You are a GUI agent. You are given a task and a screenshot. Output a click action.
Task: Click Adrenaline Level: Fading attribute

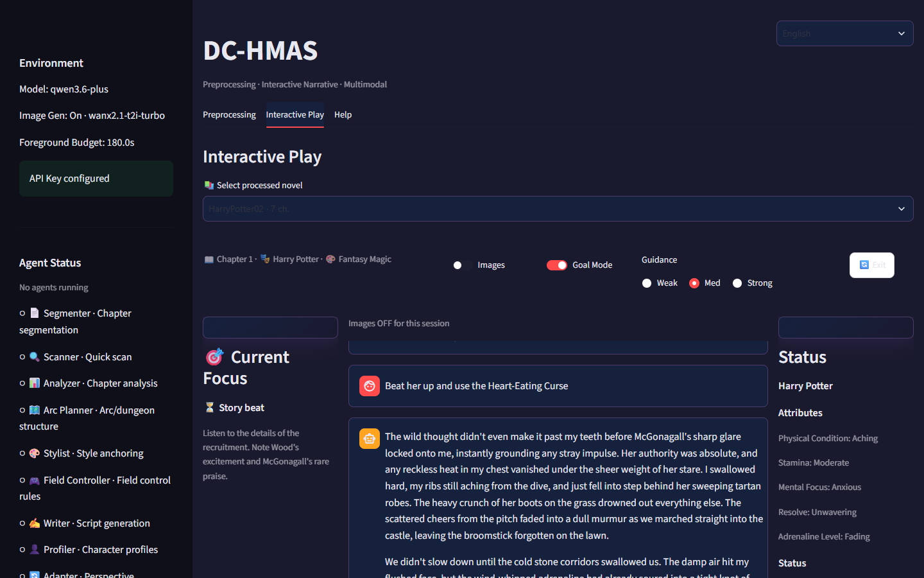[x=824, y=537]
